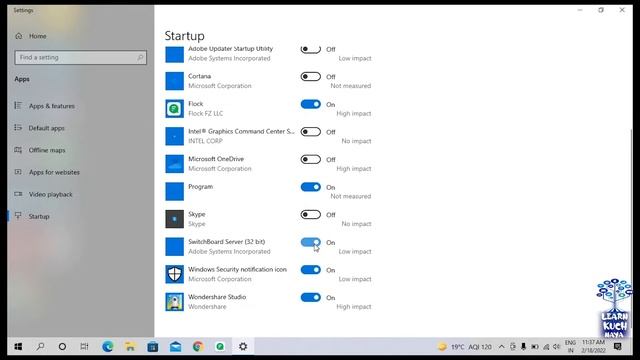Disable the Program startup toggle

311,187
